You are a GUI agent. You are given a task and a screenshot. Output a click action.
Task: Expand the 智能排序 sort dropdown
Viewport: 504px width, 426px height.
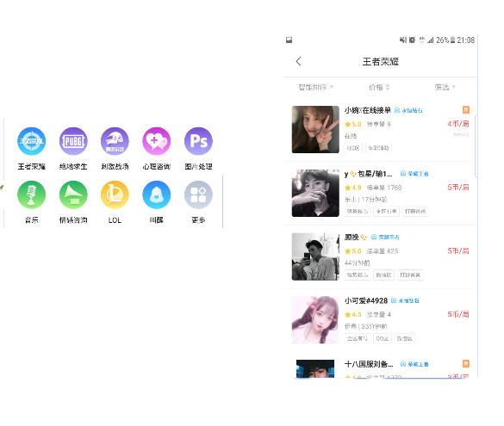coord(316,87)
